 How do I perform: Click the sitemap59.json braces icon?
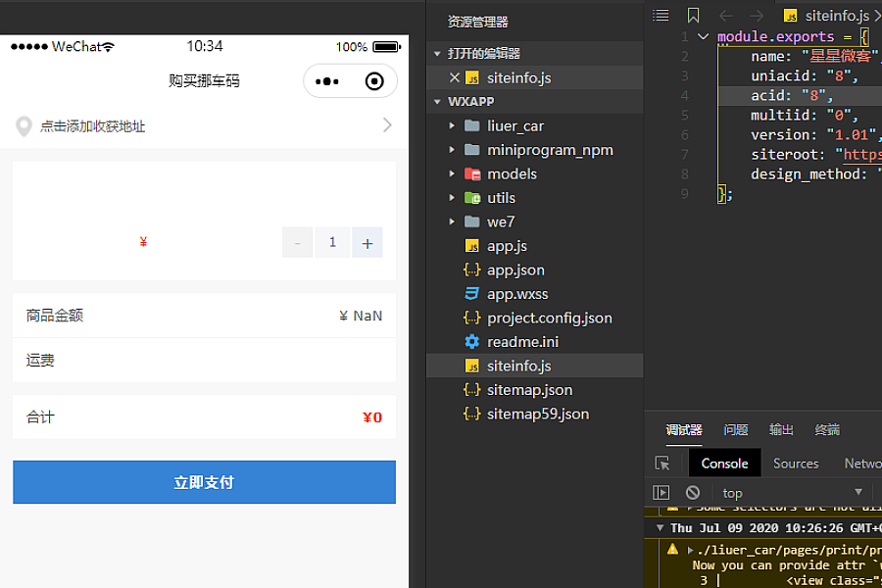472,415
